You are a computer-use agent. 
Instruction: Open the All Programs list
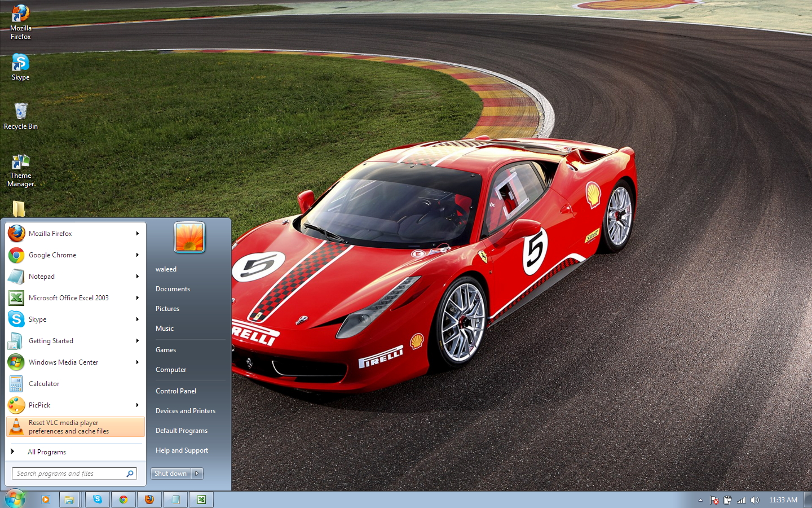(x=47, y=452)
